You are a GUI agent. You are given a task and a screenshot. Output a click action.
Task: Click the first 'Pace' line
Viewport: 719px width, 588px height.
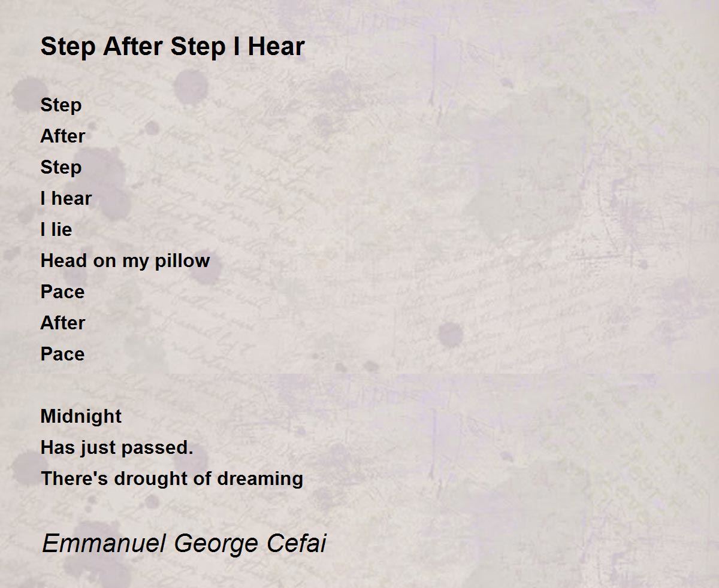click(x=62, y=292)
